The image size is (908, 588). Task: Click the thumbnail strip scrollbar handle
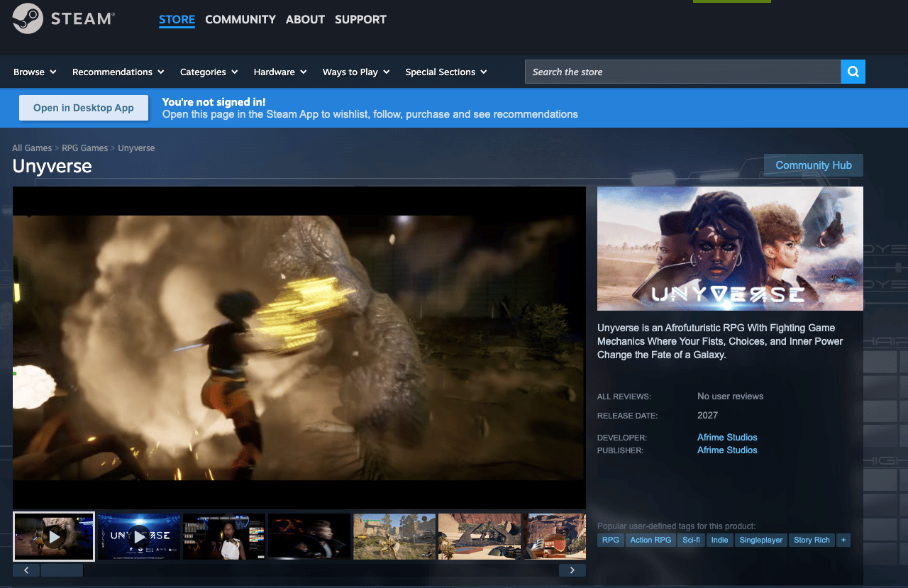[62, 570]
